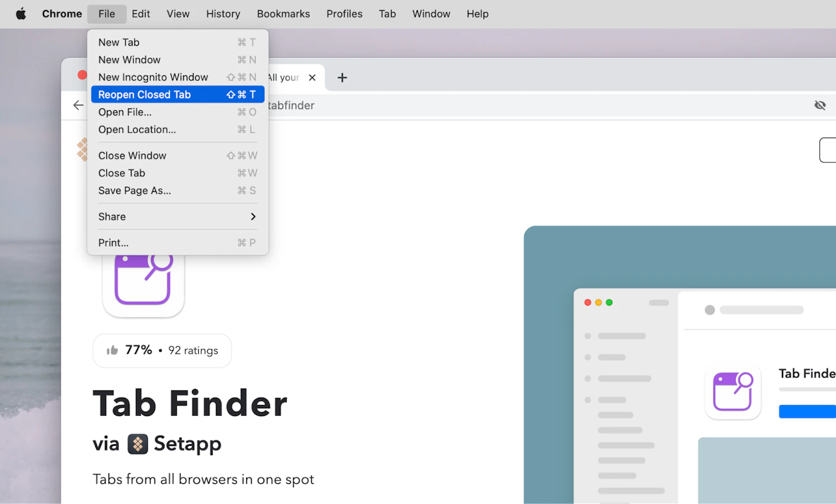Choose Open Location... menu entry
836x504 pixels.
(178, 129)
